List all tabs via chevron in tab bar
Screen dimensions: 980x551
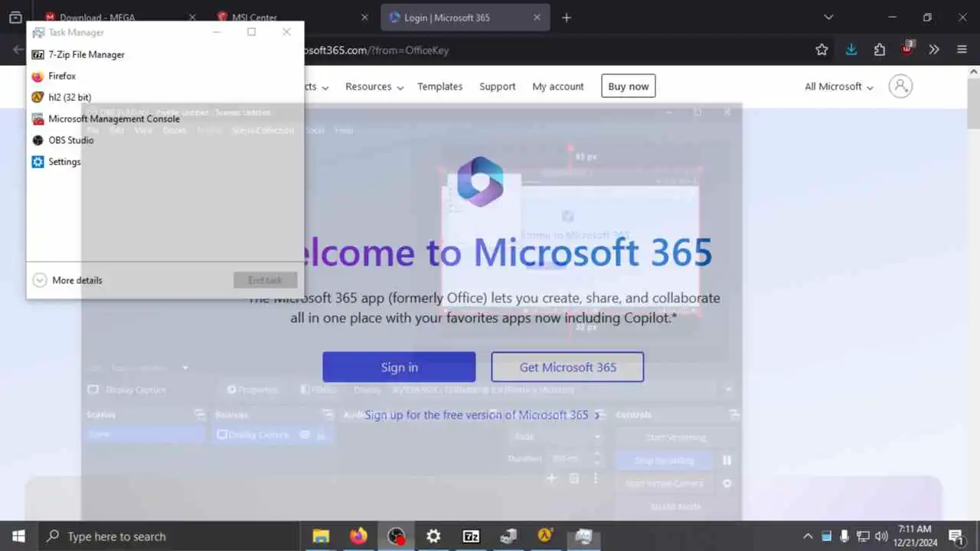[828, 18]
